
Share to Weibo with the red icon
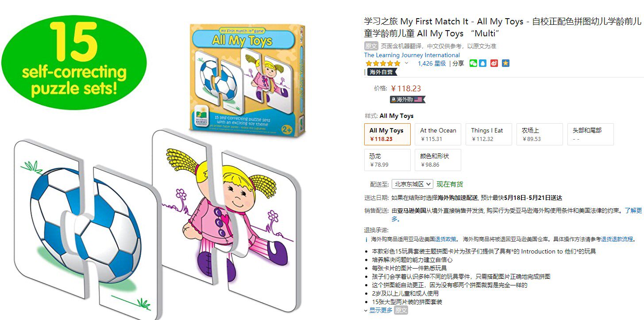[494, 63]
